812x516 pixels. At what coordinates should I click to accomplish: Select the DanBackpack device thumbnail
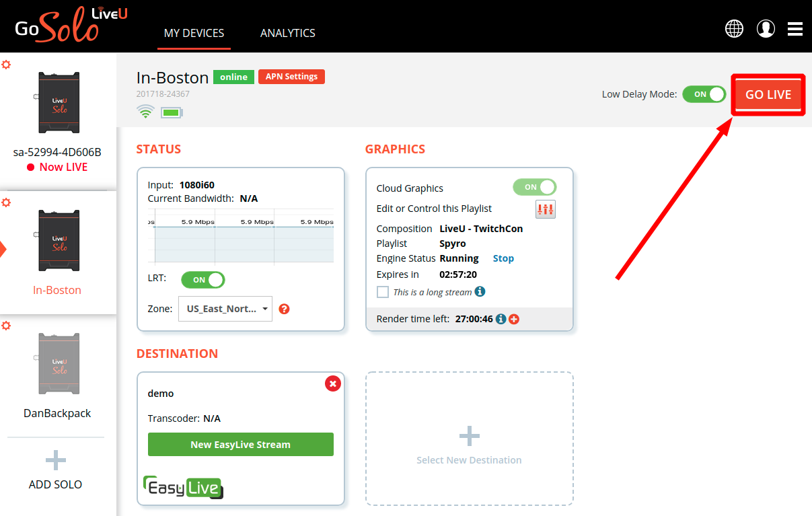pos(57,364)
